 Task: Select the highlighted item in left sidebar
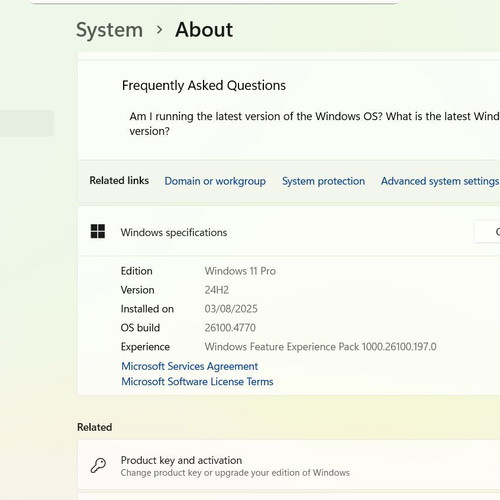27,123
